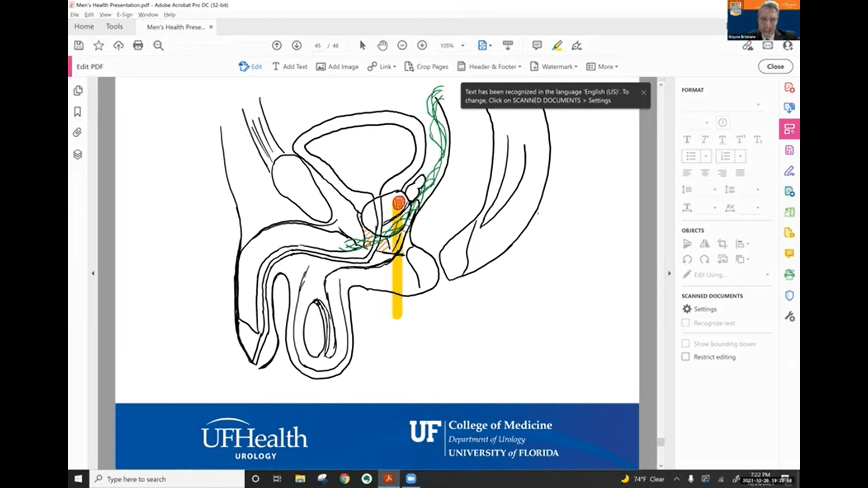Click the Print icon in toolbar
Image resolution: width=868 pixels, height=488 pixels.
(138, 45)
